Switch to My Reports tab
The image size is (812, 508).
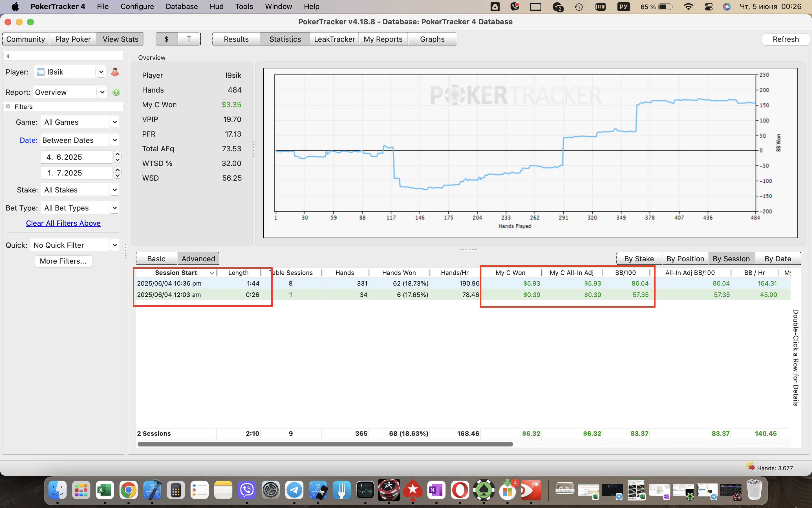(x=383, y=39)
